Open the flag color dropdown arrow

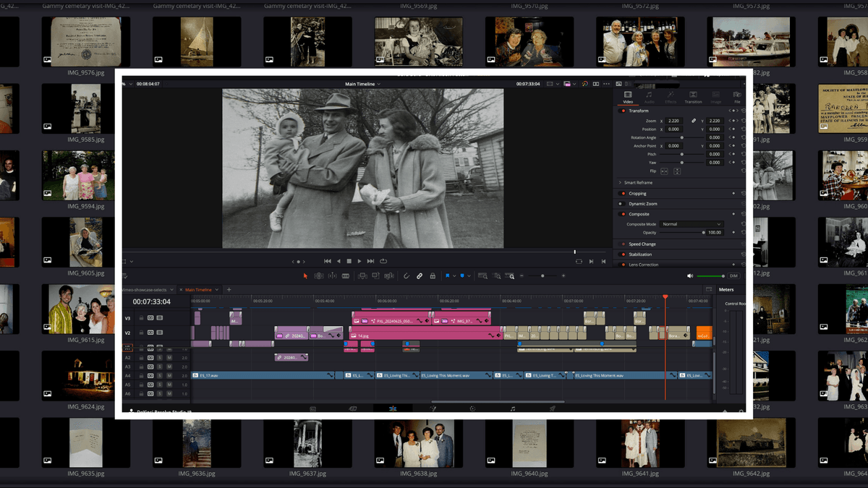454,275
